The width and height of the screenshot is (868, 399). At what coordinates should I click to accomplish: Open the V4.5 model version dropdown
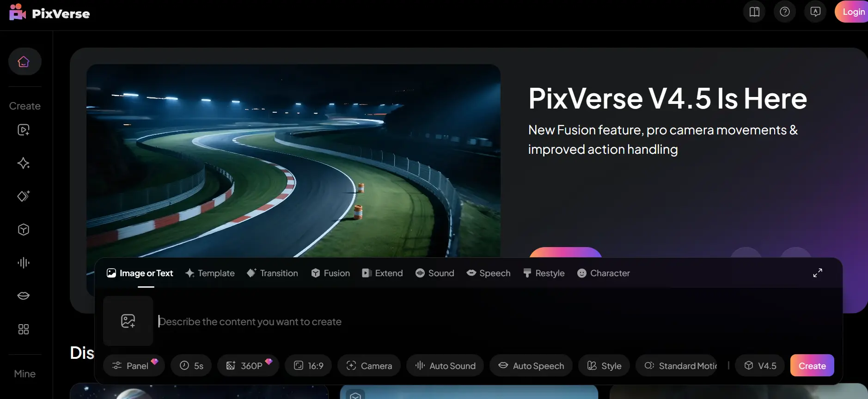coord(760,365)
